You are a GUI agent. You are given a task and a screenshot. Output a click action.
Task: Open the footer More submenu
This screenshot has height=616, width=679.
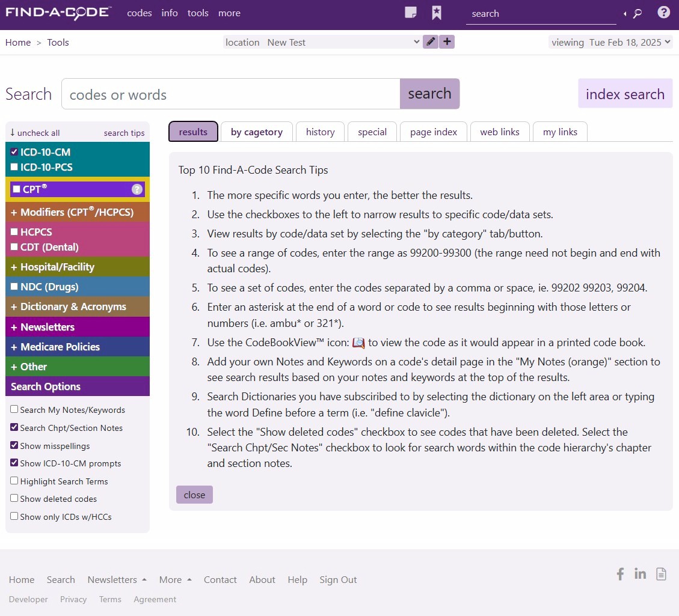coord(176,580)
